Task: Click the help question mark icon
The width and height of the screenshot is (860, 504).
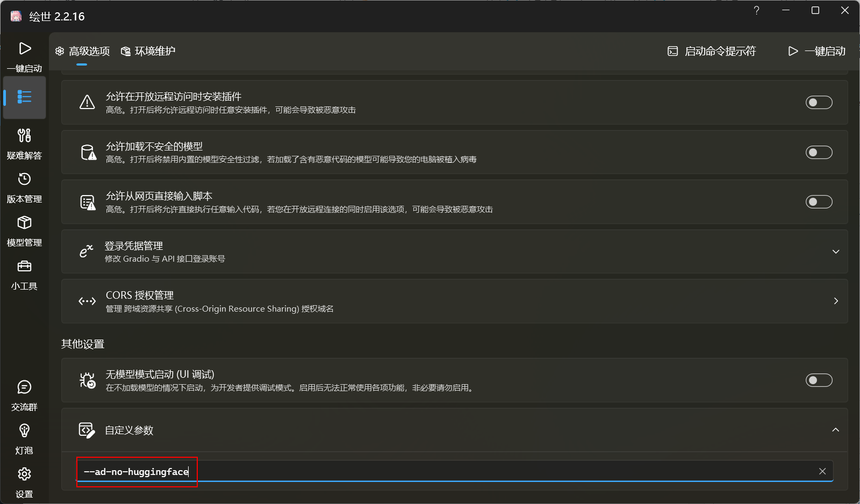Action: click(x=756, y=11)
